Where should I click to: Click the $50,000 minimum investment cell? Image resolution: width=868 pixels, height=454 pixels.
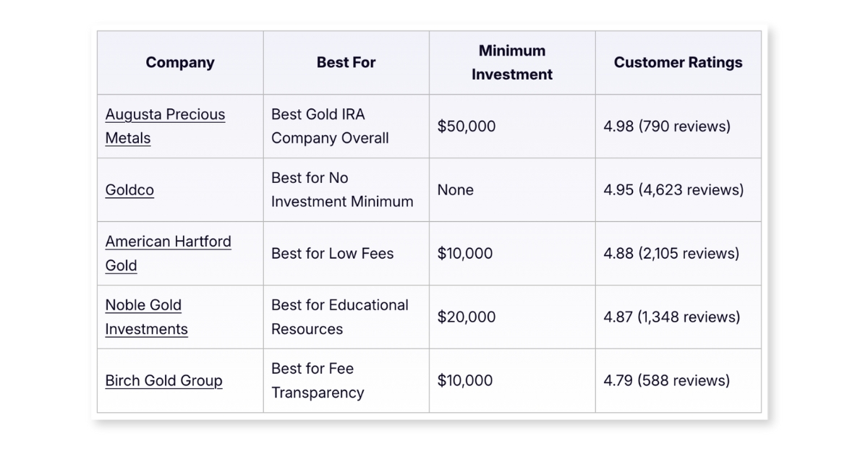[512, 126]
